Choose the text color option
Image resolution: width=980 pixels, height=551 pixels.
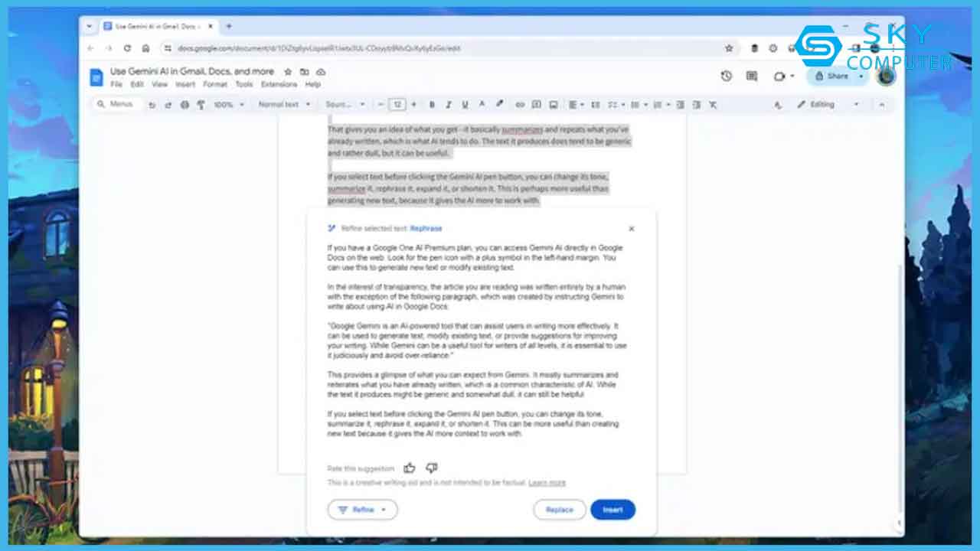coord(482,104)
